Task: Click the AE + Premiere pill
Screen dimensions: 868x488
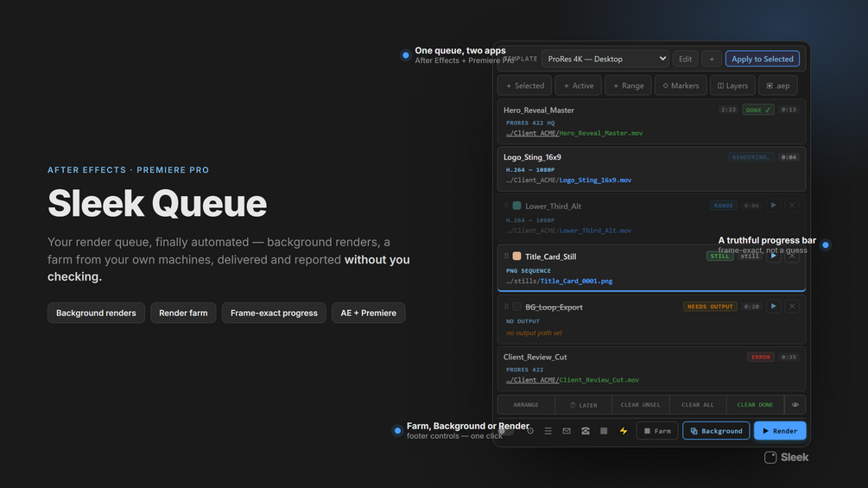Action: click(x=368, y=314)
